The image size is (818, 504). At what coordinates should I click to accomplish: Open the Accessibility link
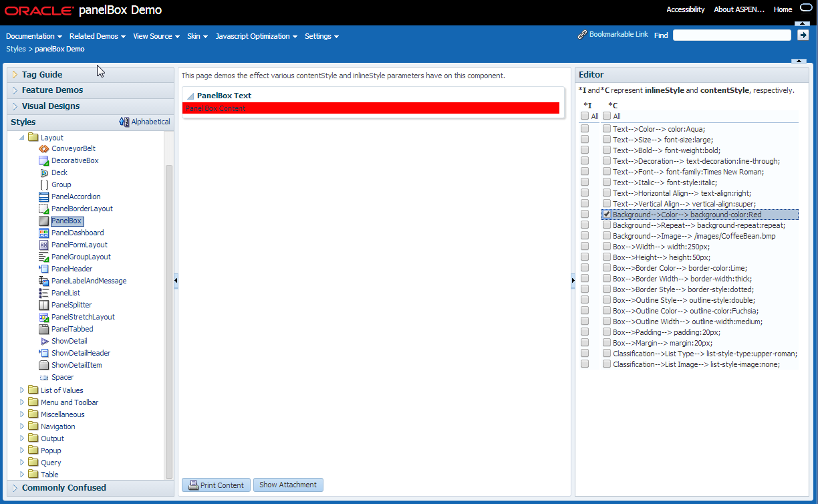pos(686,9)
